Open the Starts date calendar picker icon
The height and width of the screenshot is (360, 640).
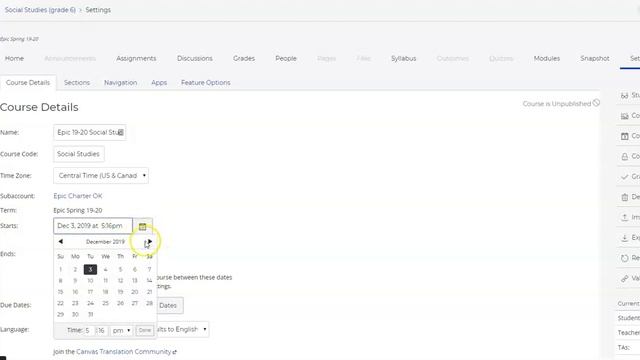click(142, 227)
